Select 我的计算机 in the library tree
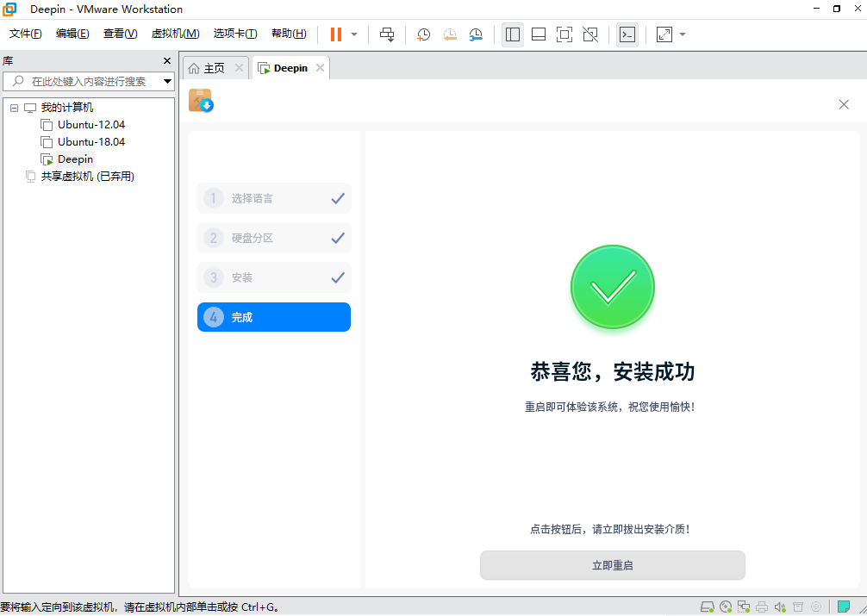The height and width of the screenshot is (616, 867). point(67,108)
